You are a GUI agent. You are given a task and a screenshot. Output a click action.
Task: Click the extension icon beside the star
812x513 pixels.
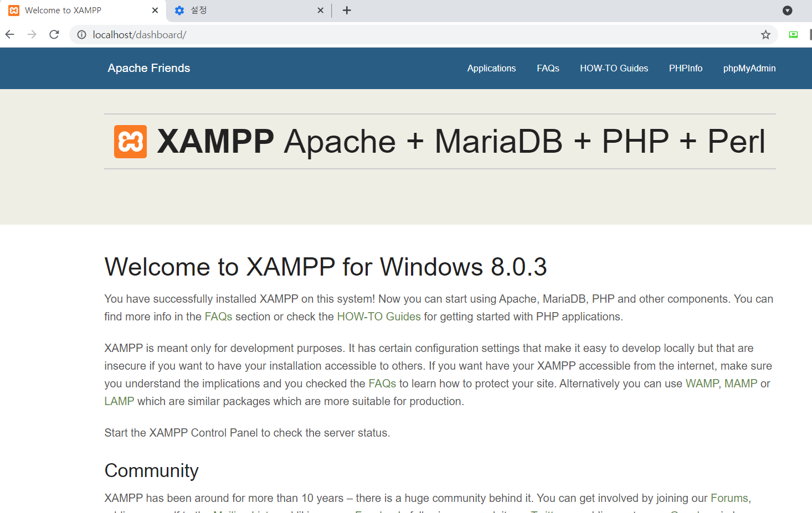(793, 34)
